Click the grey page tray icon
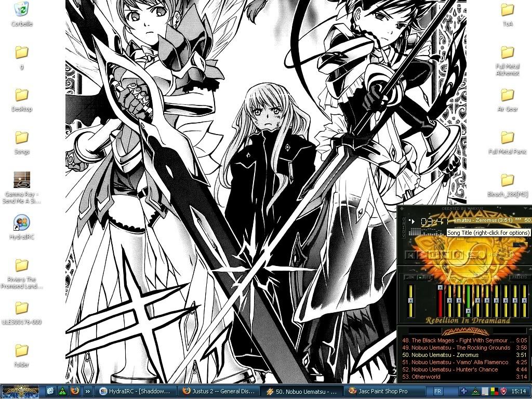 [x=485, y=391]
